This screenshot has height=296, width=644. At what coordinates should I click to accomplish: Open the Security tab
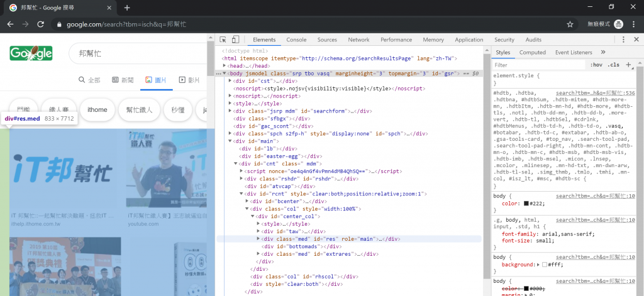coord(504,40)
